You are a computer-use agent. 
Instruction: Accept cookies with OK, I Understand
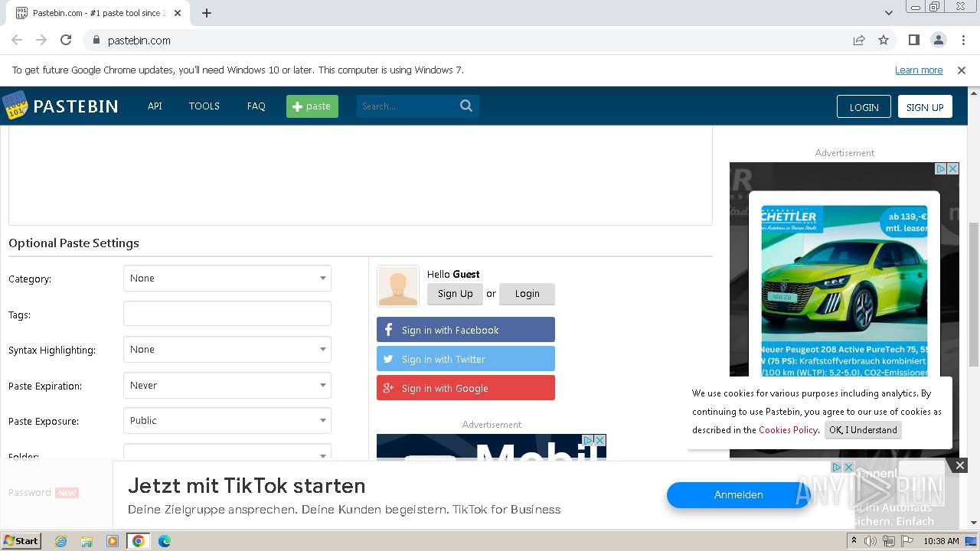point(863,430)
